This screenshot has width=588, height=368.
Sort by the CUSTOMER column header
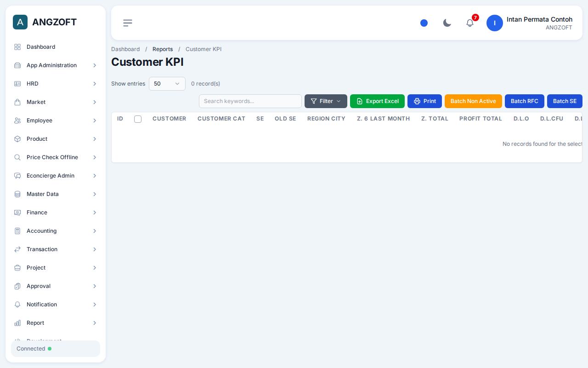click(169, 119)
